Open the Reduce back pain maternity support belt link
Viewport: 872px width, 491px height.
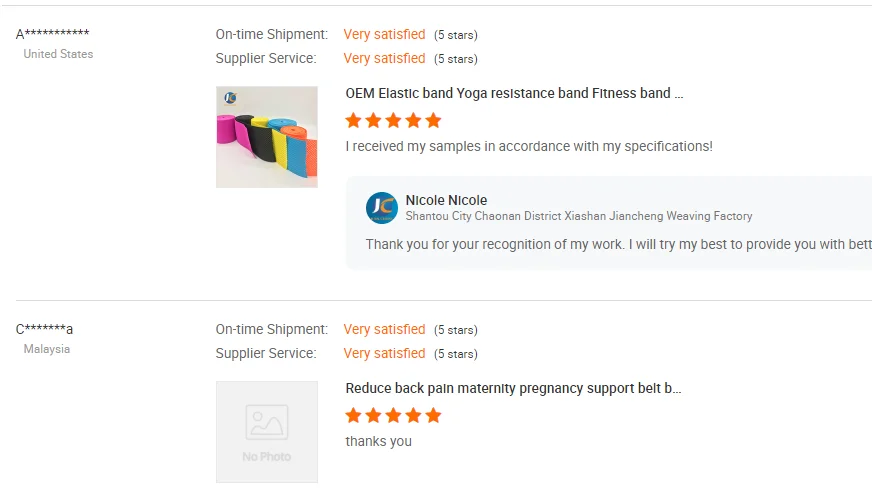pos(513,388)
